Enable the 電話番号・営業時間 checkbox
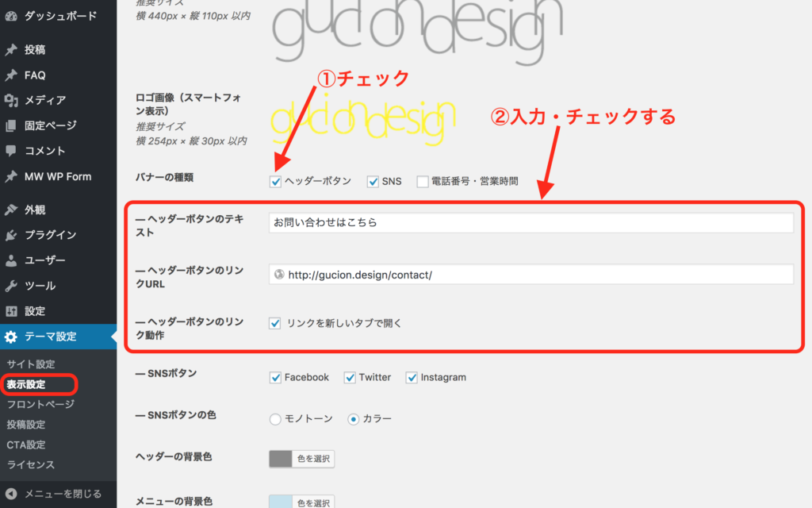812x508 pixels. click(422, 182)
